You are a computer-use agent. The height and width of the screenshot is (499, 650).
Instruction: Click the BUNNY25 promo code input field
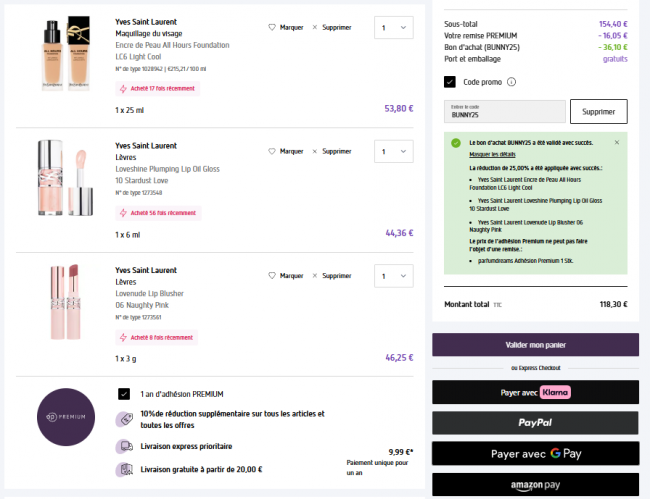coord(505,111)
